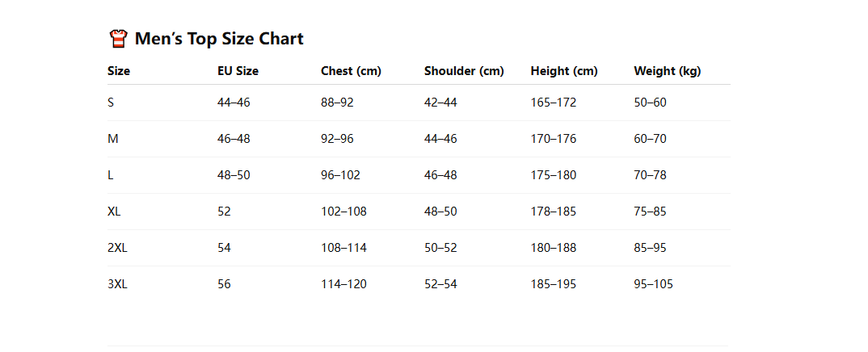Click the Chest (cm) column header
Image resolution: width=868 pixels, height=352 pixels.
coord(351,71)
